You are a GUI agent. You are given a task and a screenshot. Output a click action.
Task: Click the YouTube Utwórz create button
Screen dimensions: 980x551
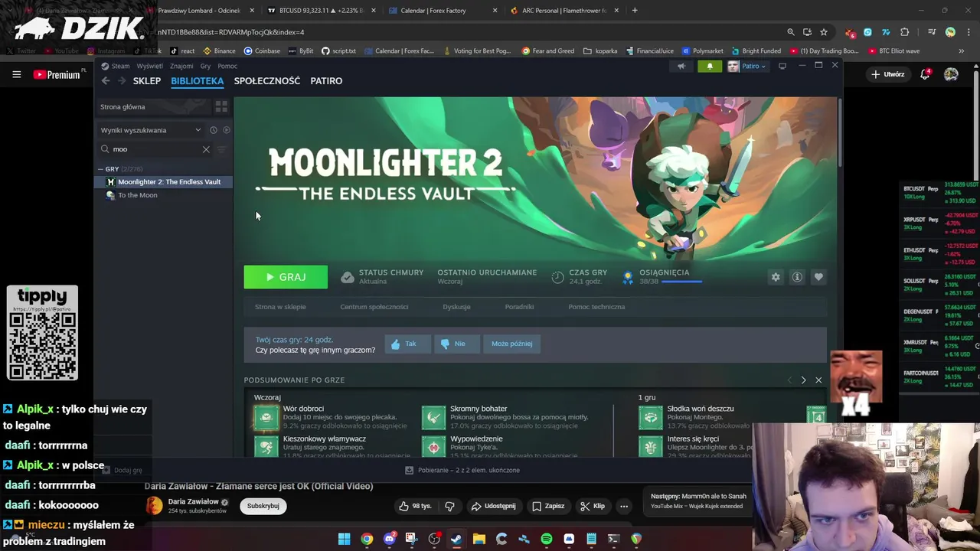click(888, 74)
